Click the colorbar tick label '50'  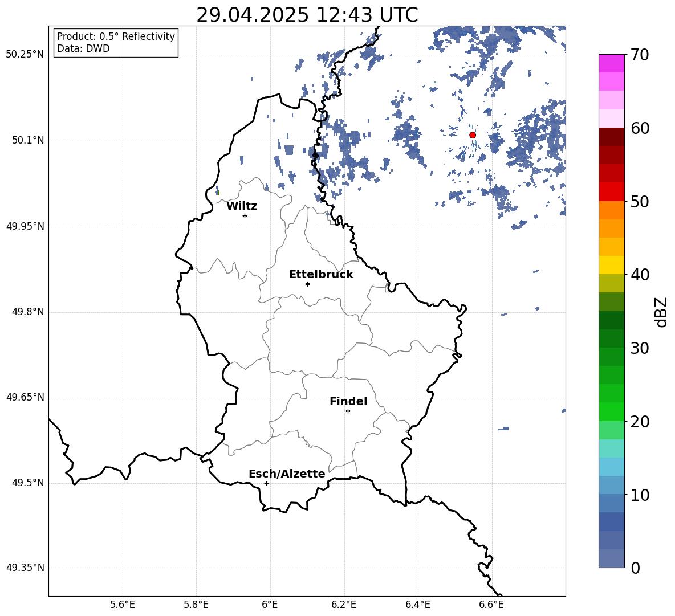click(x=640, y=201)
